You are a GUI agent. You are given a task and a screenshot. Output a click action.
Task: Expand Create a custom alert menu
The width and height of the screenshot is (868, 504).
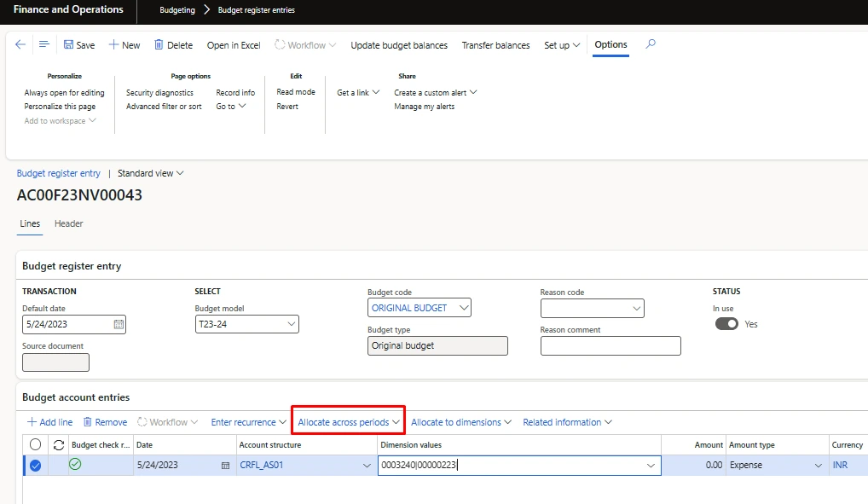tap(435, 92)
